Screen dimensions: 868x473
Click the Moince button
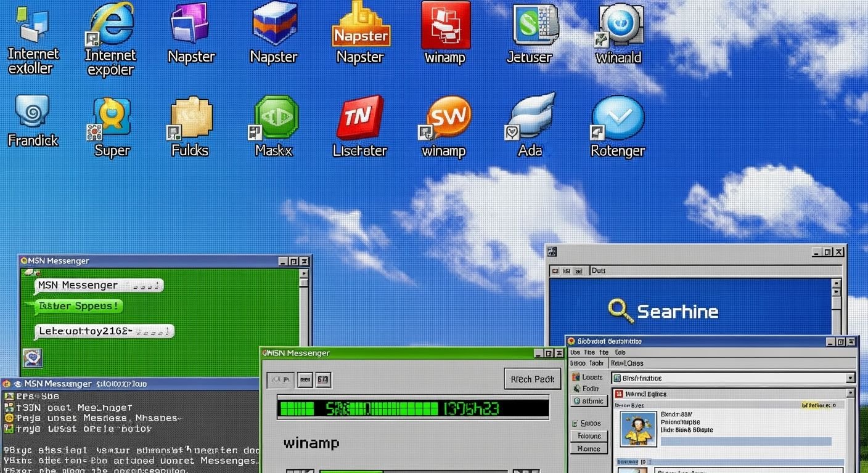click(589, 449)
